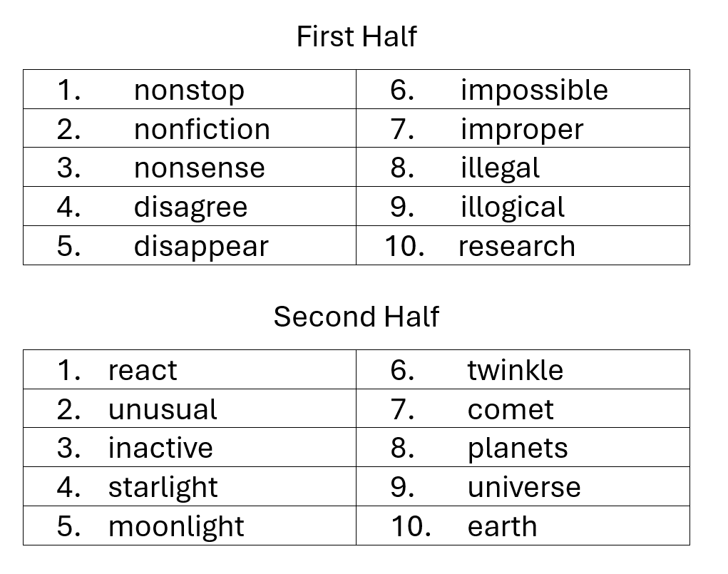Viewport: 728px width, 574px height.
Task: Click the word illogical in row 9
Action: 513,207
